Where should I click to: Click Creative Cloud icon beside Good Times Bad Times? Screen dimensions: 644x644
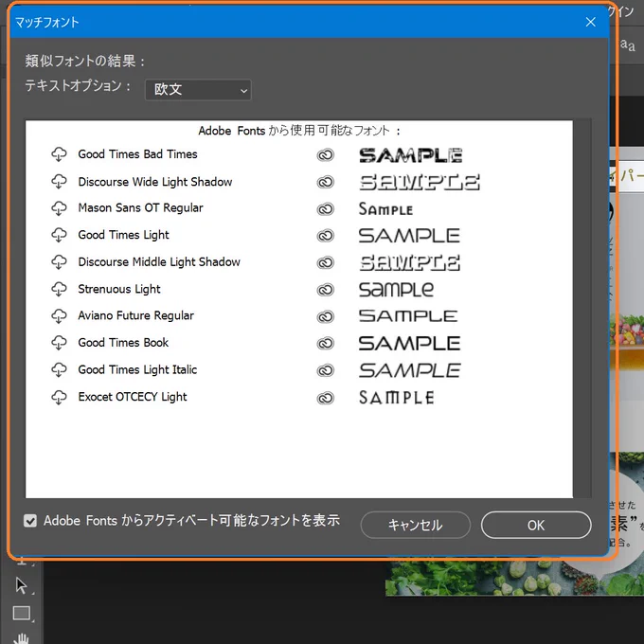(325, 154)
